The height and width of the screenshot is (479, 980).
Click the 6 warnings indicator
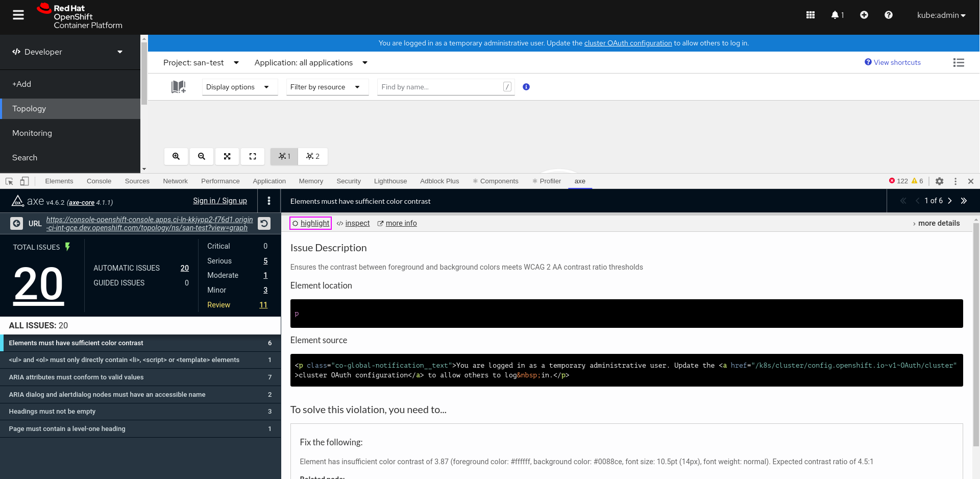918,181
